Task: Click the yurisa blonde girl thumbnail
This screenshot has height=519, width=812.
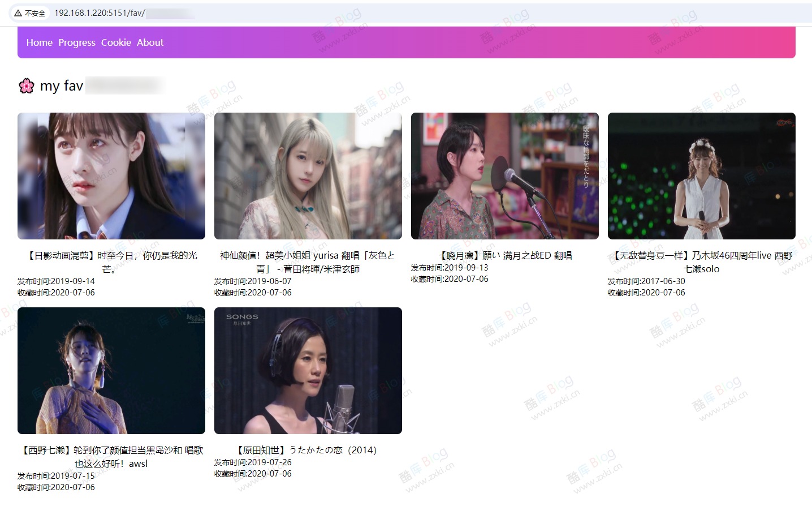Action: click(308, 175)
